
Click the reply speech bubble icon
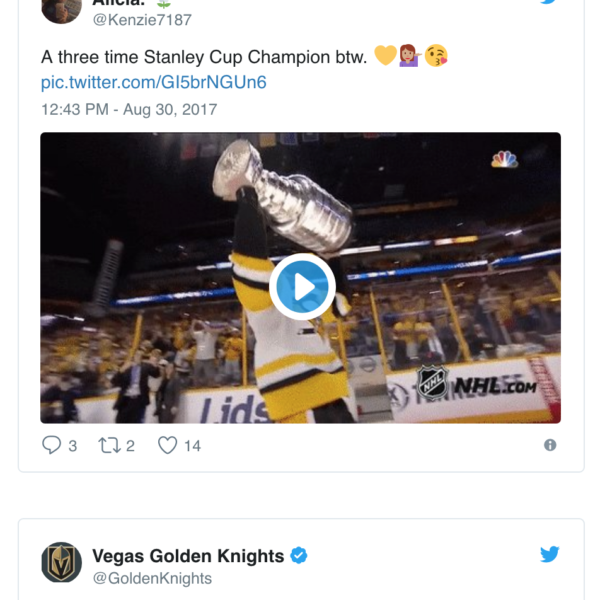coord(52,445)
